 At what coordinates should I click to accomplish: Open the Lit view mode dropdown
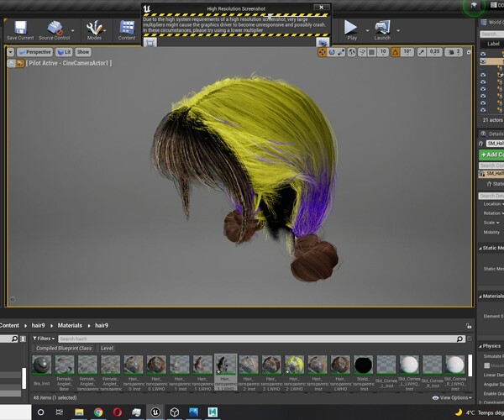click(x=65, y=52)
